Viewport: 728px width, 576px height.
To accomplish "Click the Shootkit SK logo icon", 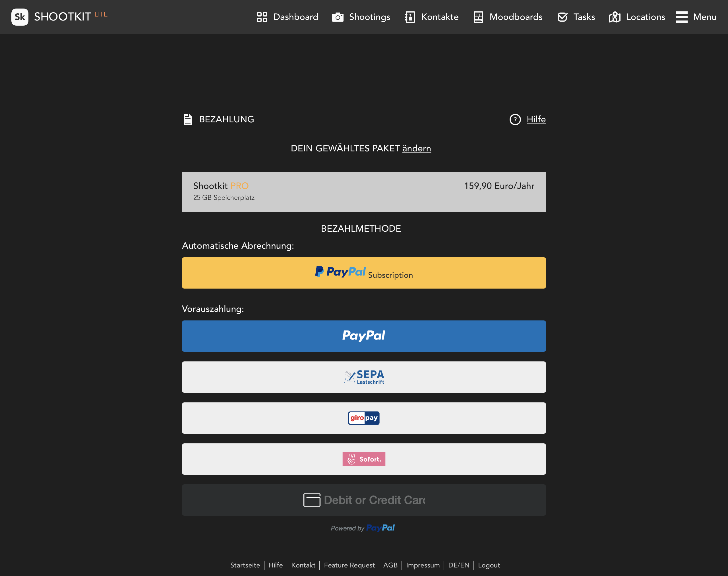I will coord(20,17).
